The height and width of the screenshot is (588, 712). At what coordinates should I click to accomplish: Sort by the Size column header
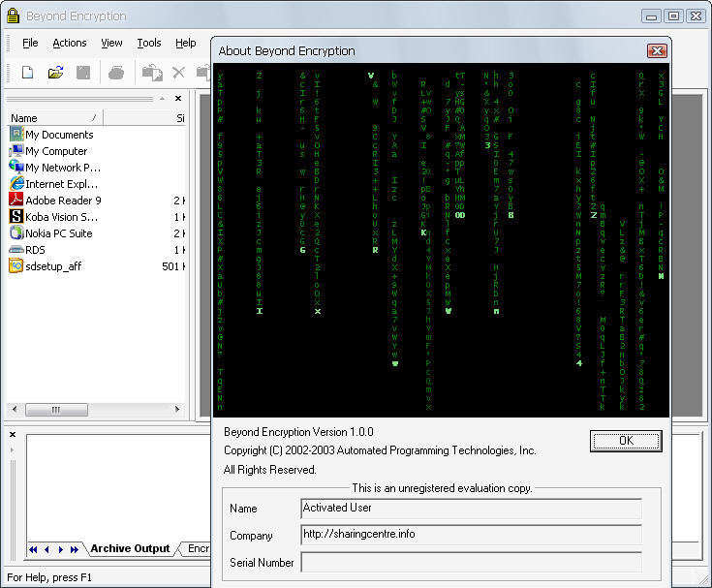(145, 118)
